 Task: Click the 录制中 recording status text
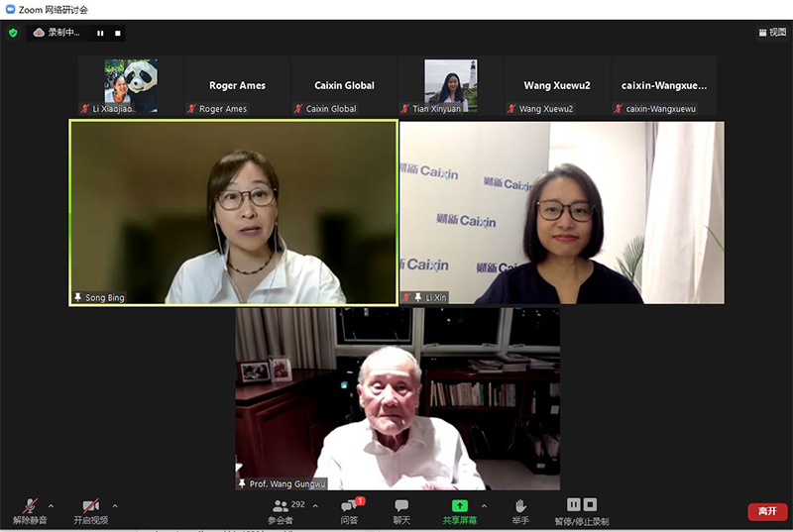click(63, 33)
